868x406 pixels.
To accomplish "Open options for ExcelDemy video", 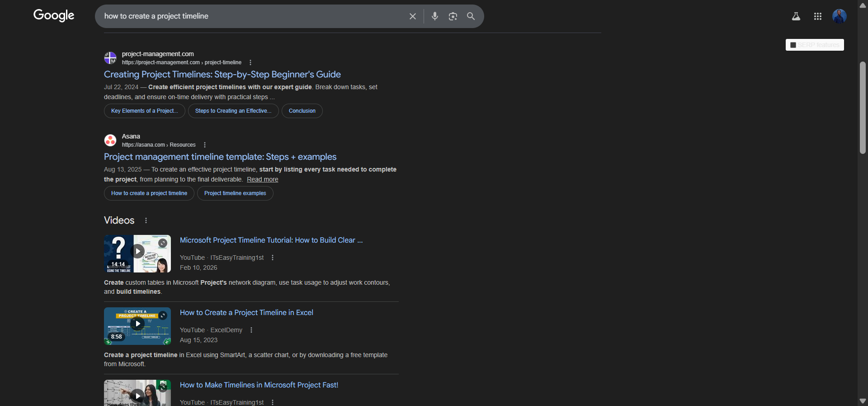I will [251, 330].
